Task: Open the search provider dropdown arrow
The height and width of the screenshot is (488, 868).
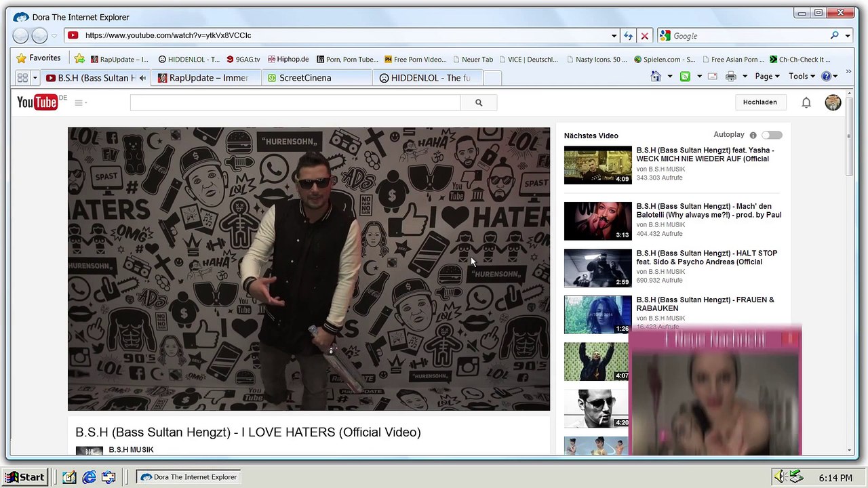Action: pyautogui.click(x=848, y=36)
